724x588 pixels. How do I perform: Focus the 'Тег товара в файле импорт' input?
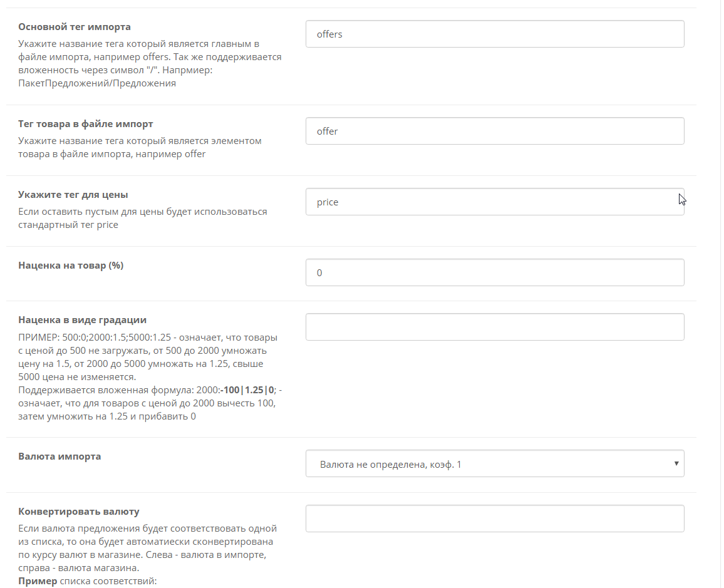495,131
